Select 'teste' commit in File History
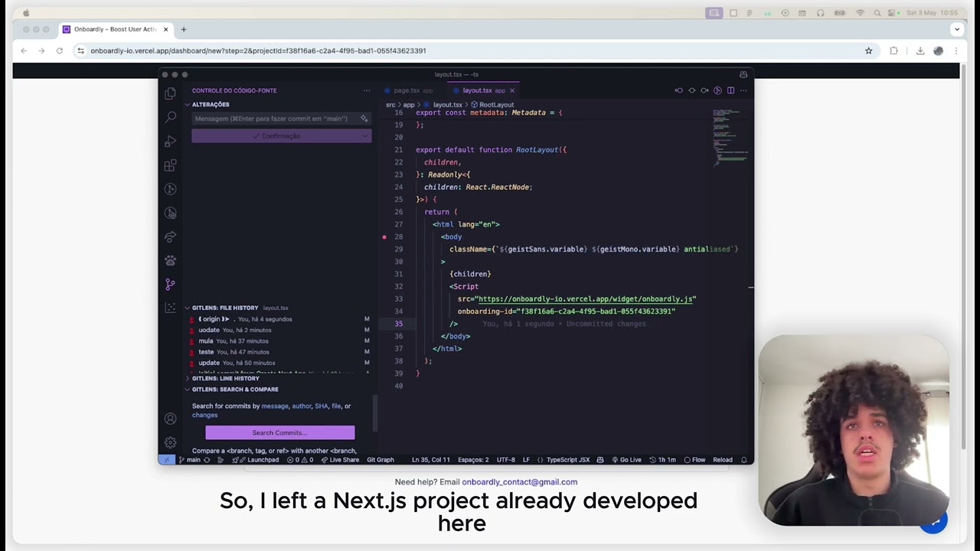 point(279,352)
